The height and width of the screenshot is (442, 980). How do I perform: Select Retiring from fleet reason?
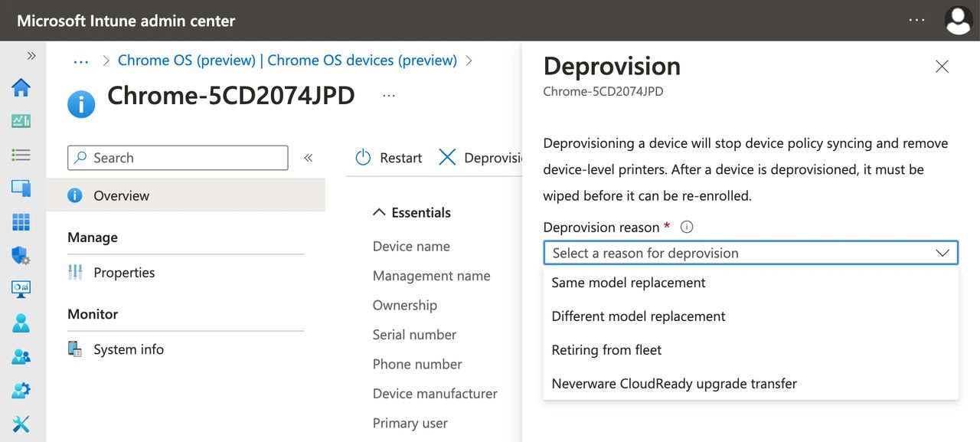click(x=606, y=350)
